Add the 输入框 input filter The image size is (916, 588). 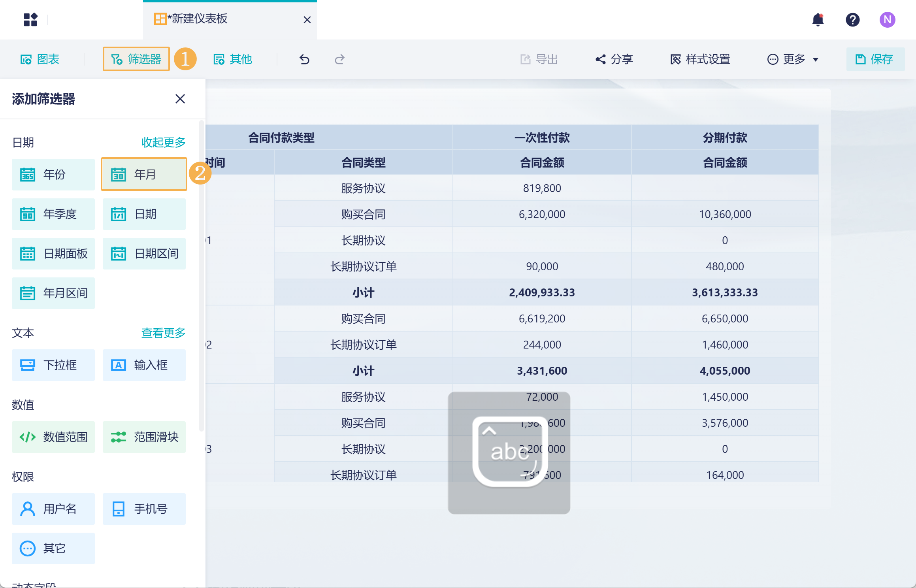coord(144,365)
